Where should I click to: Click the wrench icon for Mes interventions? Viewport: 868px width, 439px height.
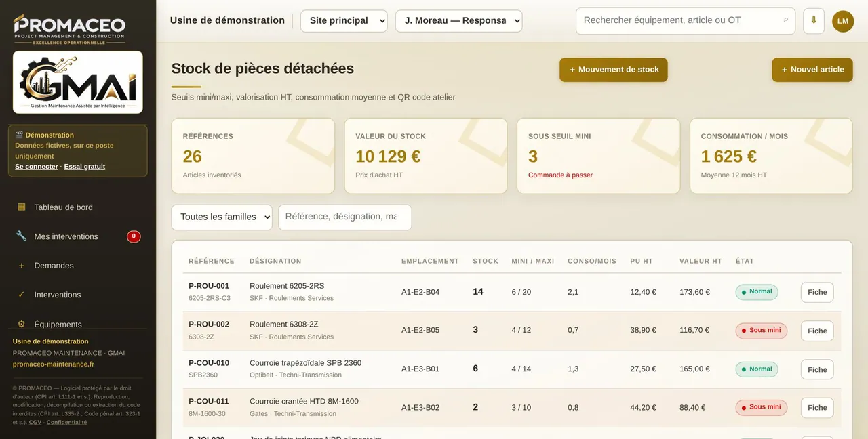pyautogui.click(x=22, y=236)
